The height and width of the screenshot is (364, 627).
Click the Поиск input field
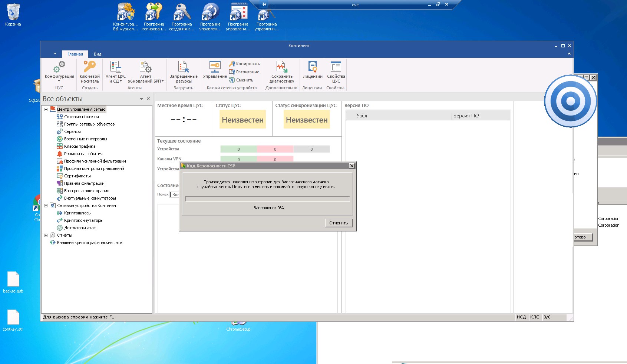click(175, 194)
